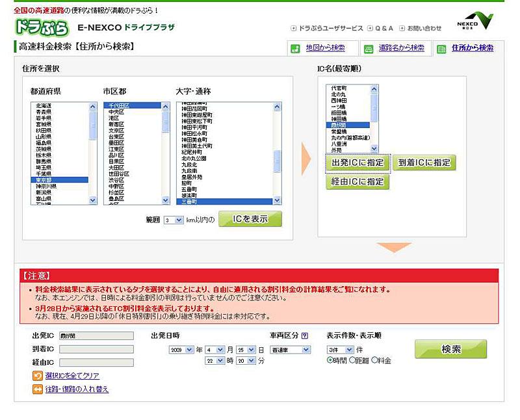Click the ドラぷら logo at top left
This screenshot has height=420, width=520.
pyautogui.click(x=41, y=27)
